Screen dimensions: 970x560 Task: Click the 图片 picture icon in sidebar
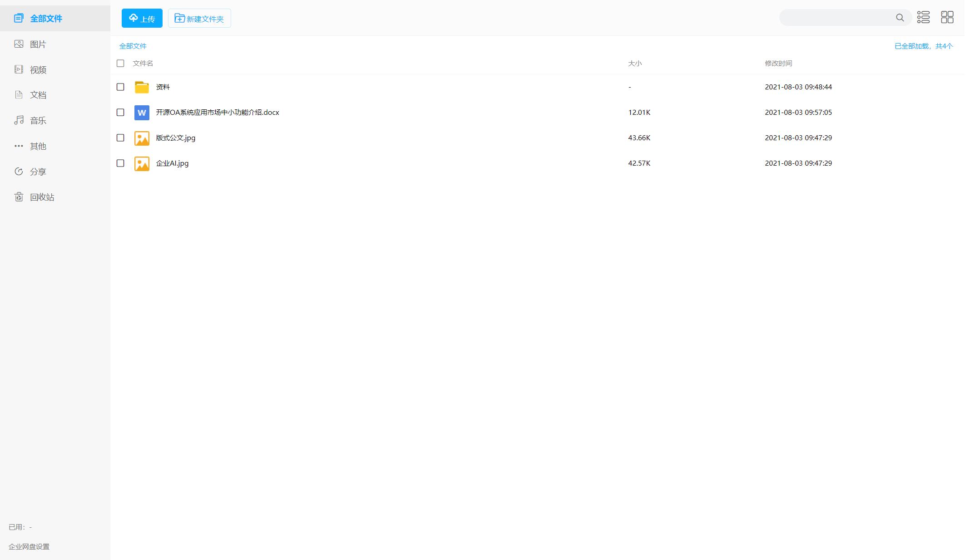click(19, 44)
